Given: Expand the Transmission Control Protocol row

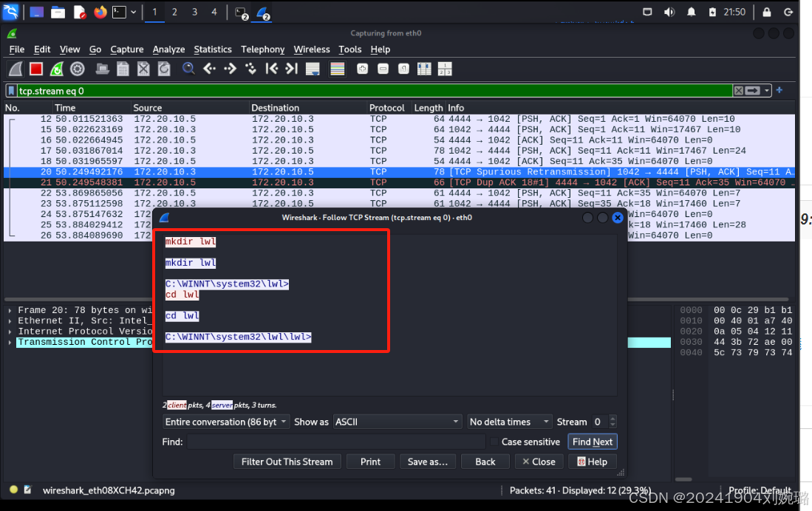Looking at the screenshot, I should click(10, 342).
